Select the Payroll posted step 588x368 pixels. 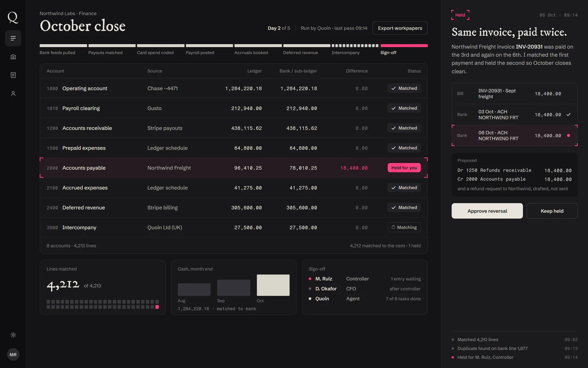pyautogui.click(x=209, y=49)
